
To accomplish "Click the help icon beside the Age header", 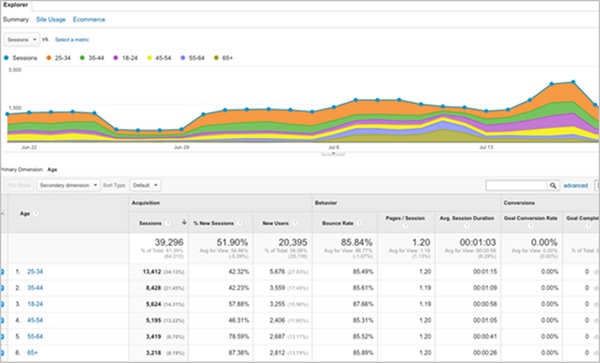I will (36, 213).
